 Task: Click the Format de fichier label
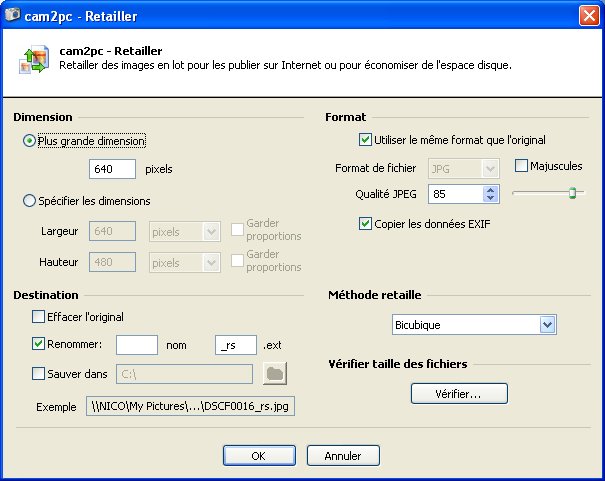click(375, 168)
